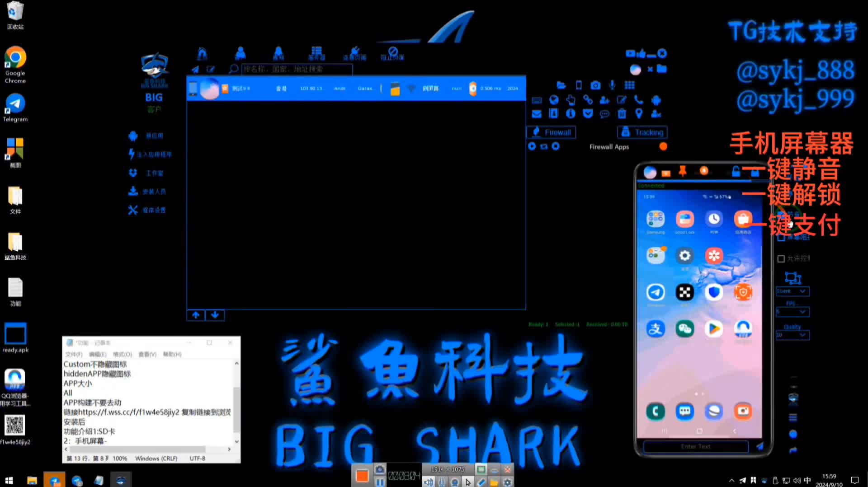868x487 pixels.
Task: Open the Client dropdown beside phone
Action: tap(793, 291)
